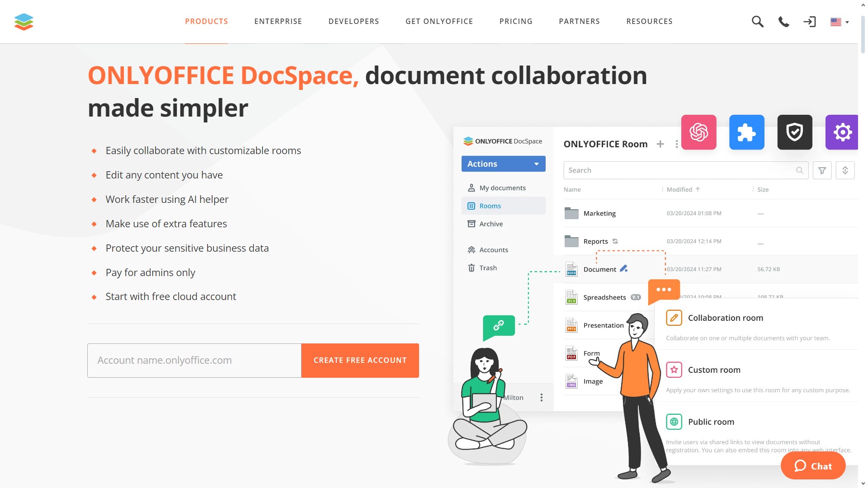This screenshot has width=868, height=488.
Task: Click the orange comment dots bubble
Action: [663, 290]
